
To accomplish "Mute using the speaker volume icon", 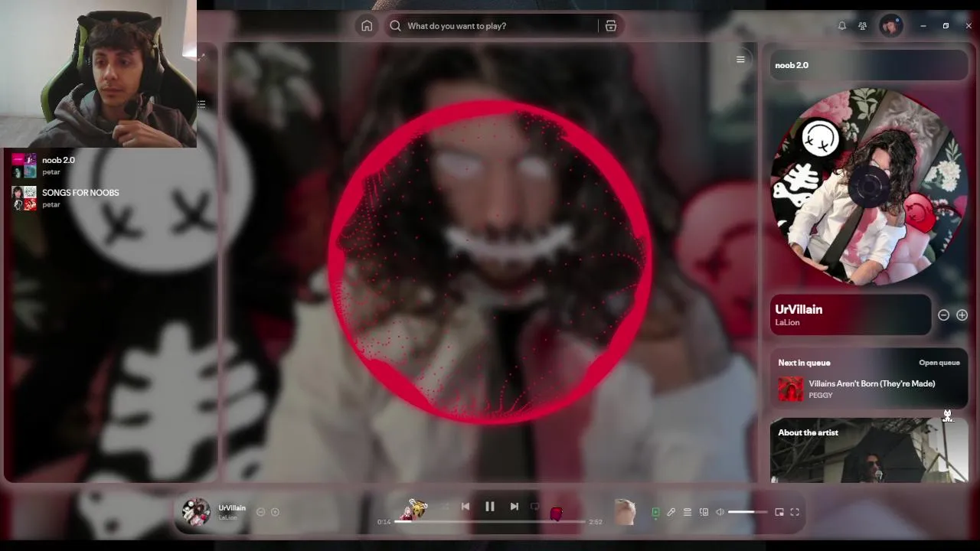I will [720, 512].
